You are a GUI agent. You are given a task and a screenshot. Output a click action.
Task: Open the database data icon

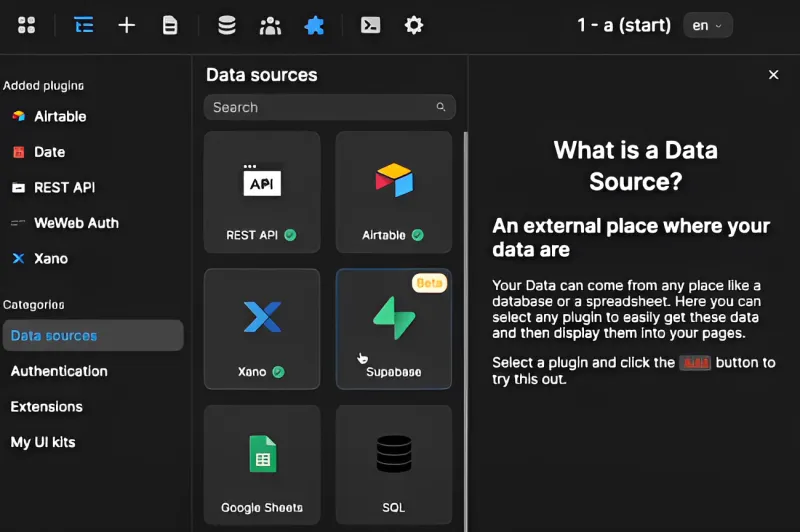point(227,26)
